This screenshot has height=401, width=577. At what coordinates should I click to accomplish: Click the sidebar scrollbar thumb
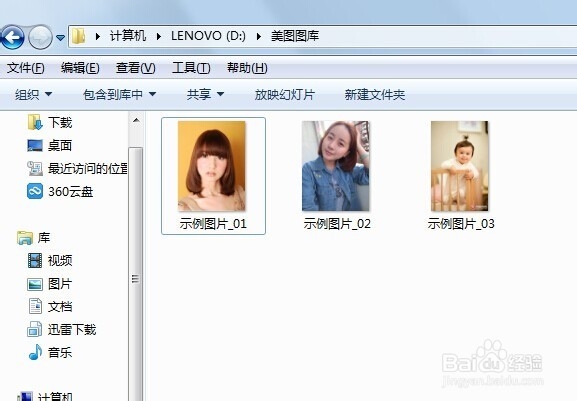[135, 274]
